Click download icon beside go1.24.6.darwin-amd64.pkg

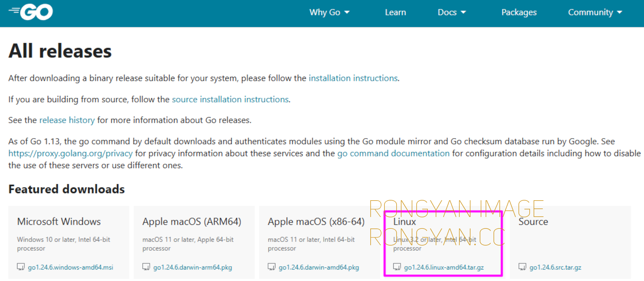[x=272, y=267]
